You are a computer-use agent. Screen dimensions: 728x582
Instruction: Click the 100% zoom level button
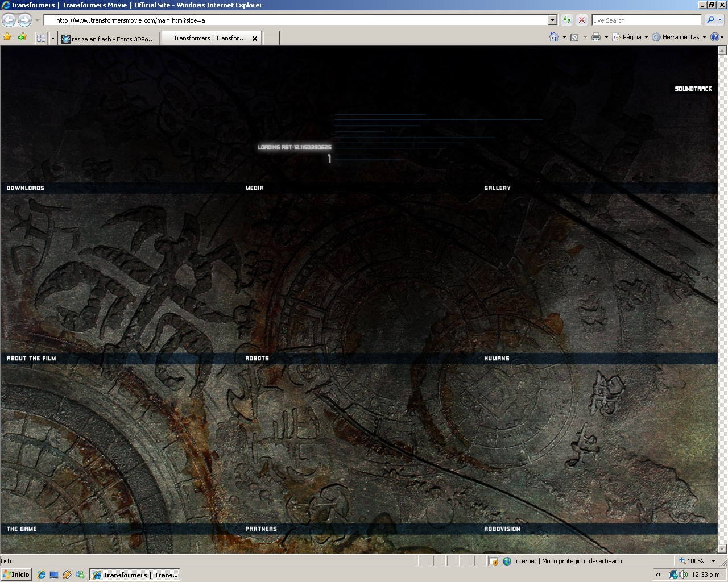tap(692, 561)
